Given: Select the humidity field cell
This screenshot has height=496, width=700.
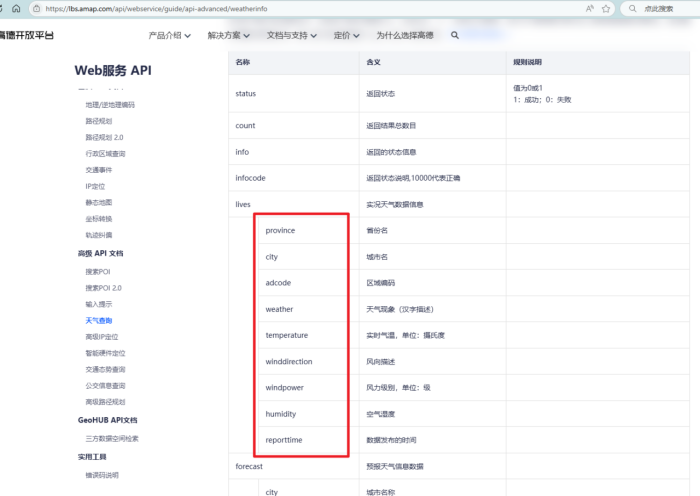Looking at the screenshot, I should (x=309, y=414).
